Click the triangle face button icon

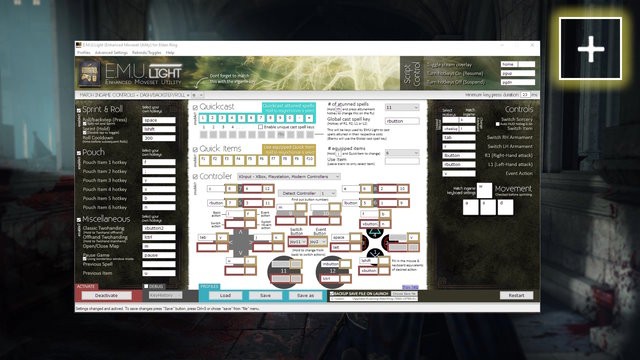(x=374, y=234)
